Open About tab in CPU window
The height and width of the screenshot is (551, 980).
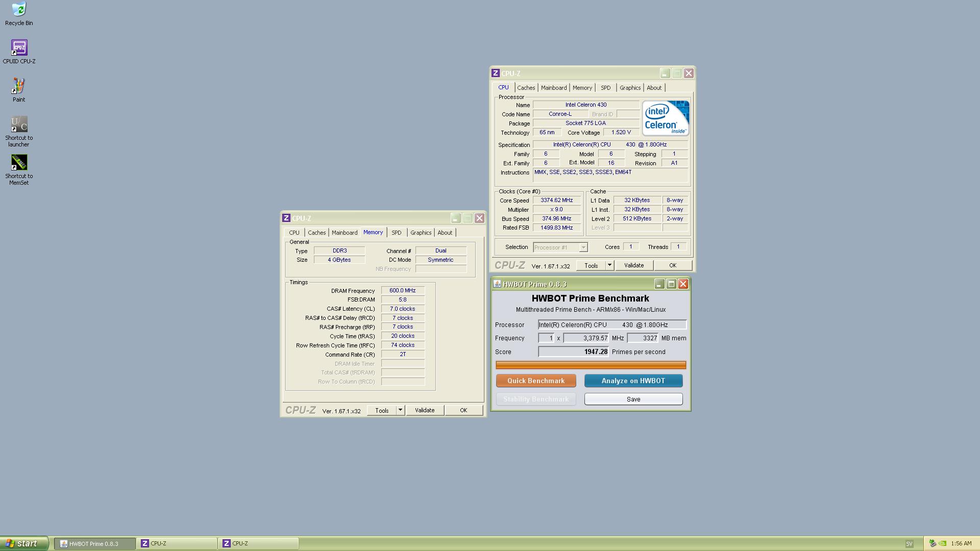click(654, 88)
